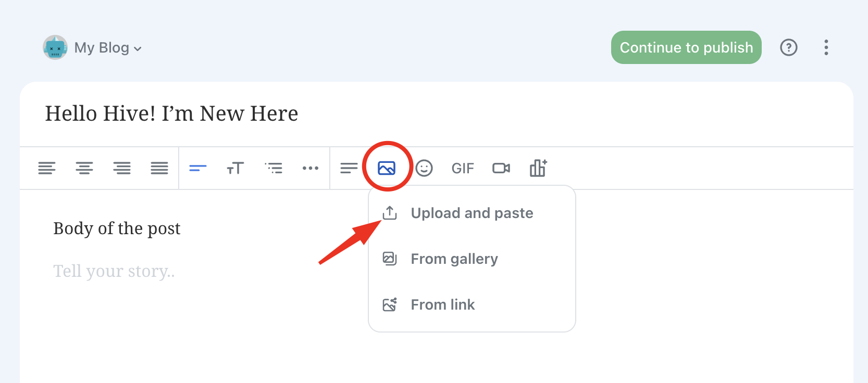This screenshot has height=383, width=868.
Task: Insert a list using the list icon
Action: tap(274, 168)
